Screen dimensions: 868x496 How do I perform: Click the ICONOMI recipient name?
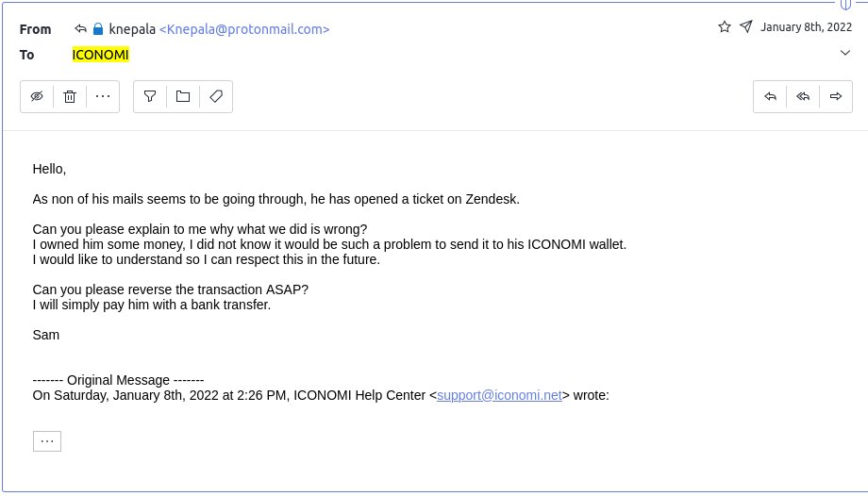101,55
